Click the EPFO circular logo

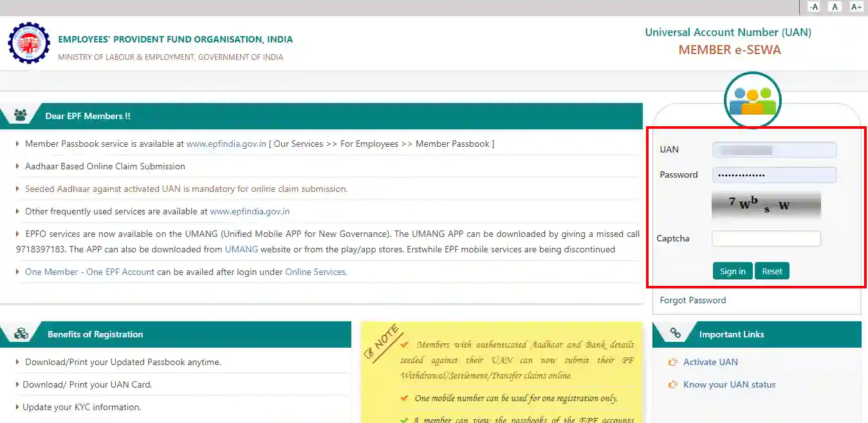[29, 43]
